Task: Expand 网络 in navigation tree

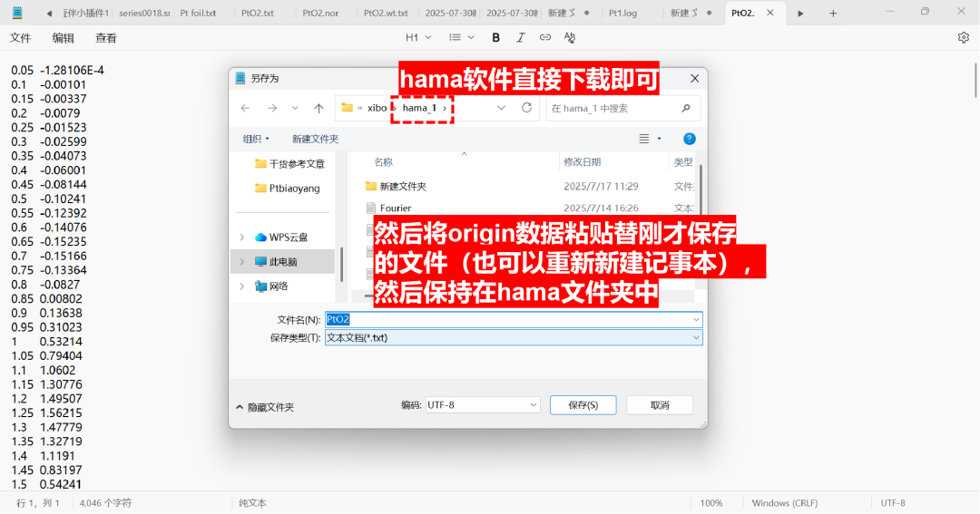Action: click(242, 286)
